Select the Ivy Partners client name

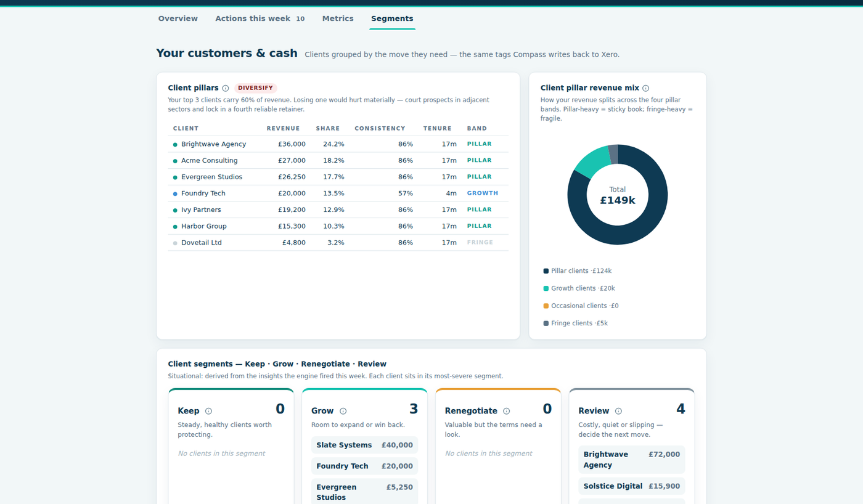click(201, 210)
